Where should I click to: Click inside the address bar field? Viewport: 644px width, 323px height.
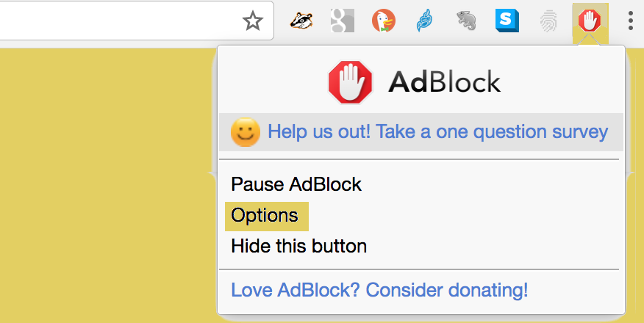coord(110,21)
